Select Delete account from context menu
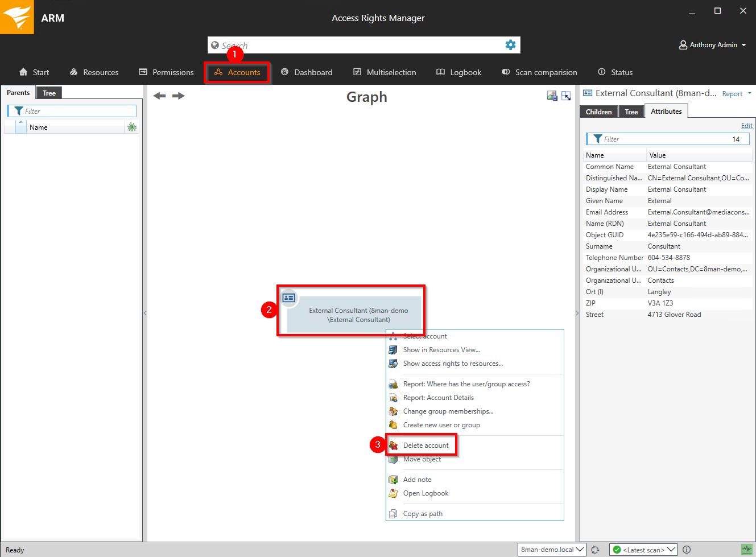Viewport: 756px width, 557px height. click(x=425, y=445)
